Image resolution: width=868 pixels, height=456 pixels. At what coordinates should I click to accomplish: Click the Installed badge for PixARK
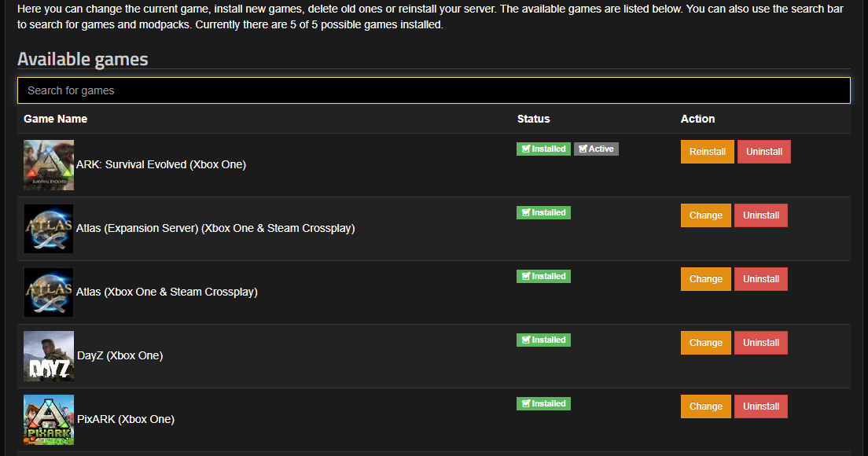tap(543, 403)
